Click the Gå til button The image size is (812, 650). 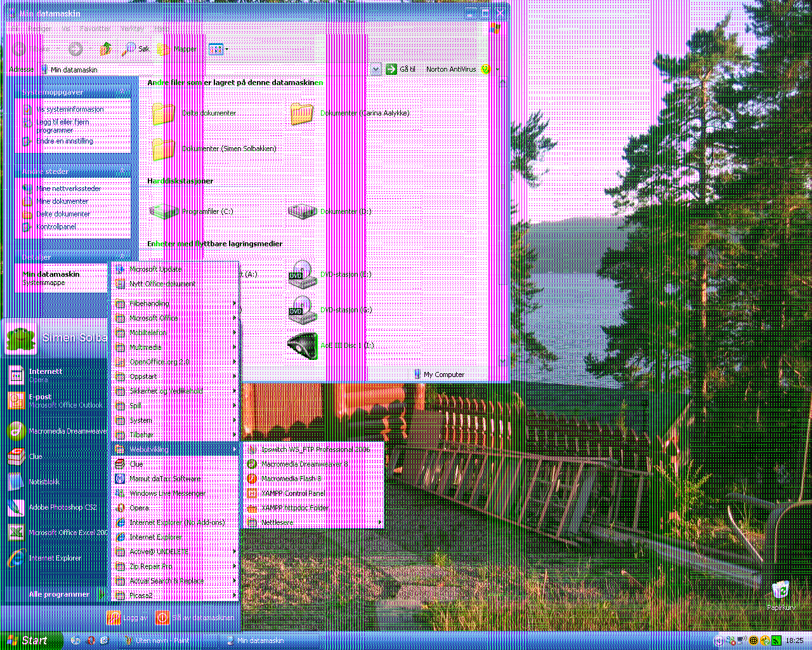tap(401, 69)
